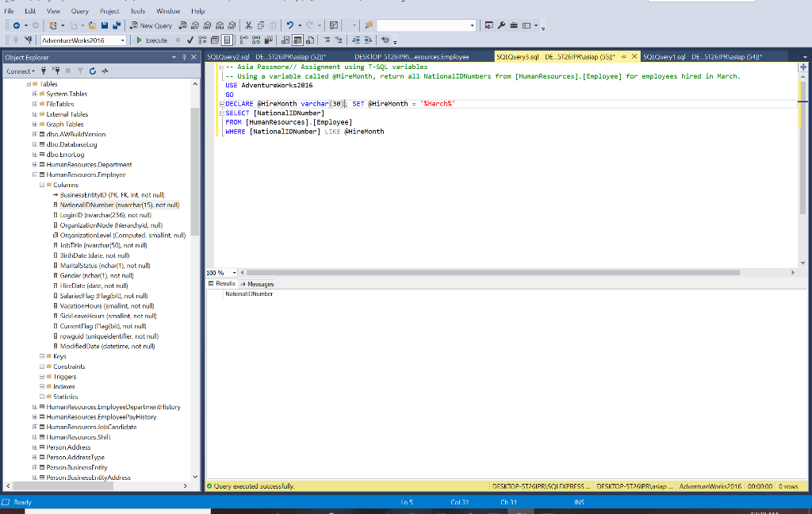This screenshot has width=812, height=514.
Task: Toggle results output to text
Action: [x=285, y=39]
